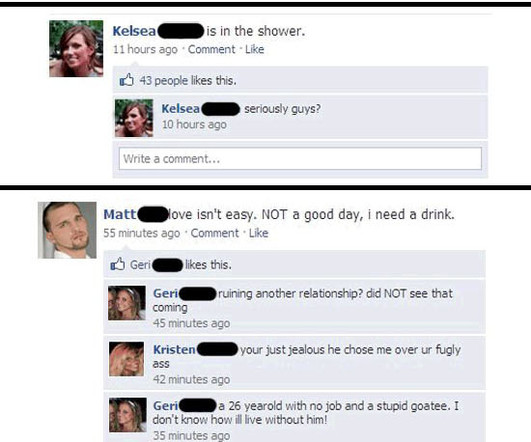Viewport: 531px width, 442px height.
Task: Click thumbs-up icon beside 43 people likes
Action: (x=127, y=80)
